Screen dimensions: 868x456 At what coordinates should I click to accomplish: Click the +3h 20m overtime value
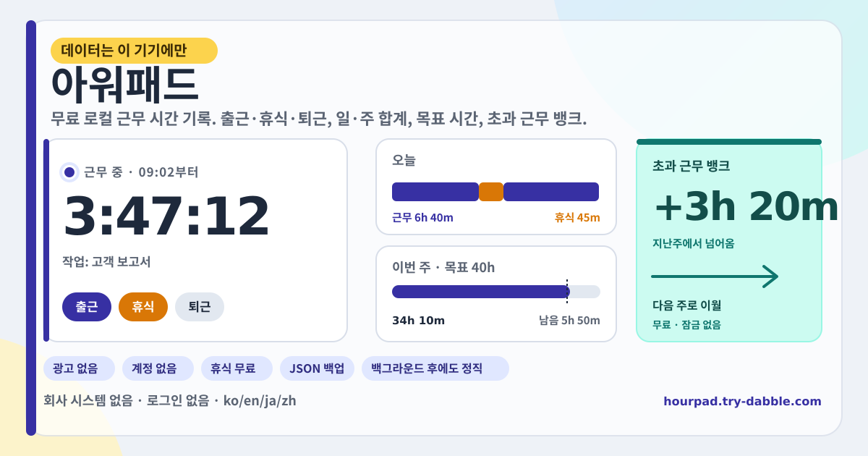point(746,208)
